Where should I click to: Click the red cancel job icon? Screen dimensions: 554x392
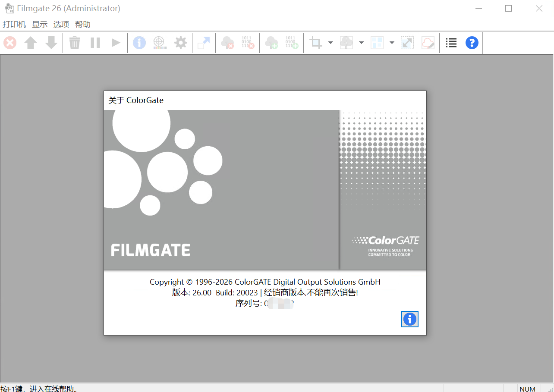point(10,43)
